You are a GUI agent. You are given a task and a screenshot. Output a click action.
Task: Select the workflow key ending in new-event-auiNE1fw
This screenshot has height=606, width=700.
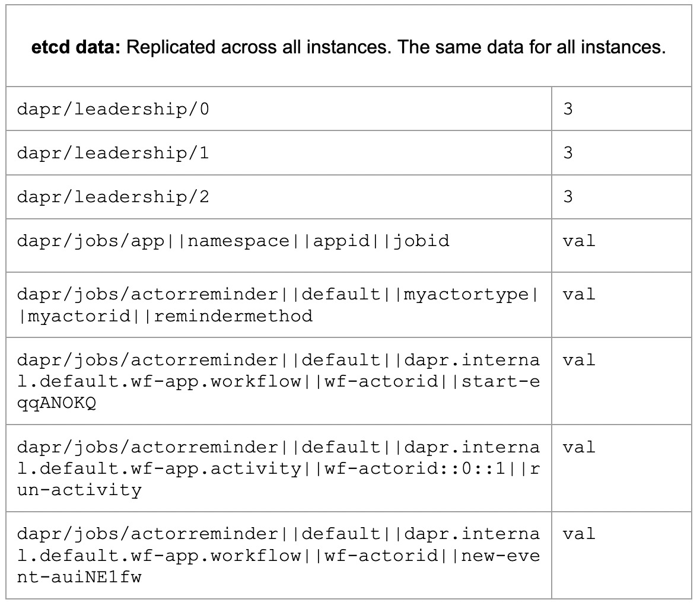tap(278, 556)
